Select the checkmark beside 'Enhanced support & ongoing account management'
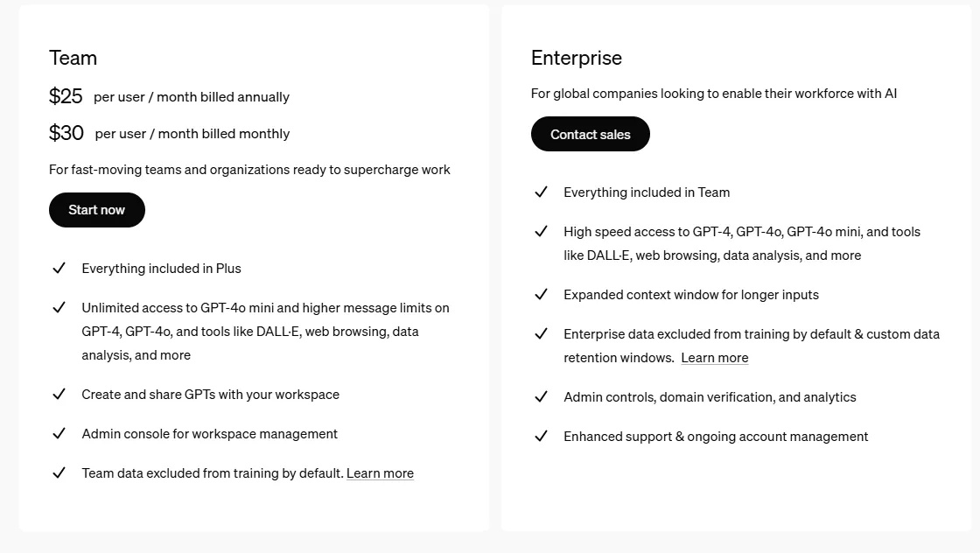Screen dimensions: 980x553 coord(541,436)
